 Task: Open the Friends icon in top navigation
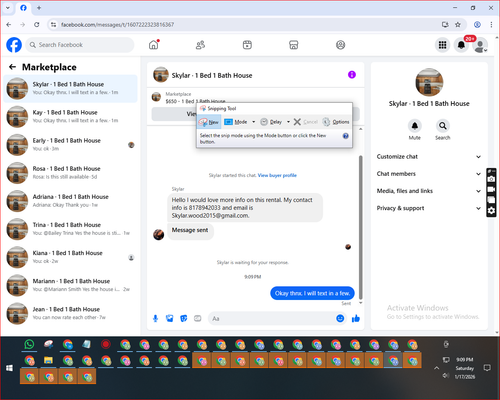pyautogui.click(x=200, y=45)
